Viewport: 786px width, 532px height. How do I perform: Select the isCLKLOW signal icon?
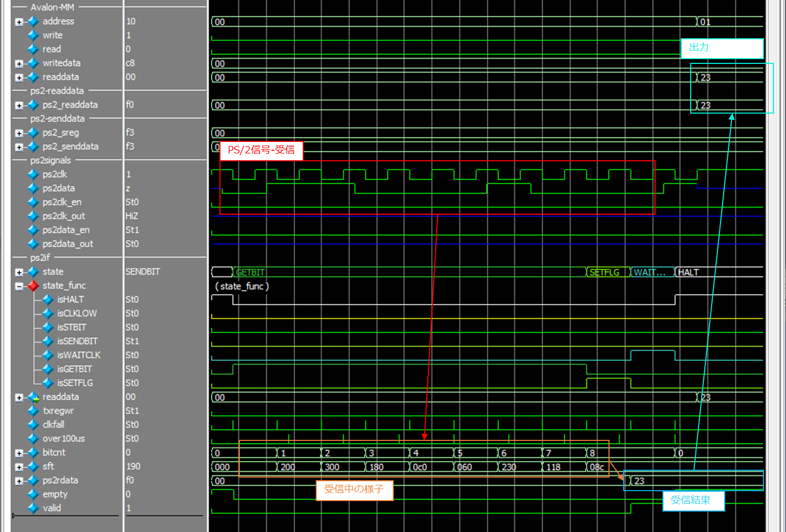(x=48, y=313)
